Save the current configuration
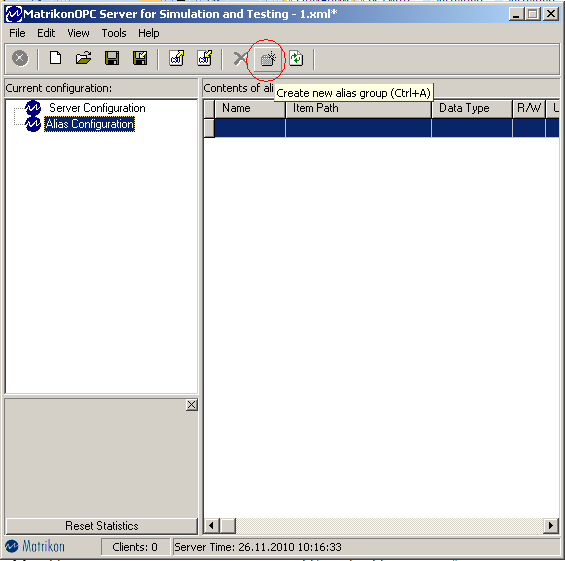565x561 pixels. [x=112, y=58]
